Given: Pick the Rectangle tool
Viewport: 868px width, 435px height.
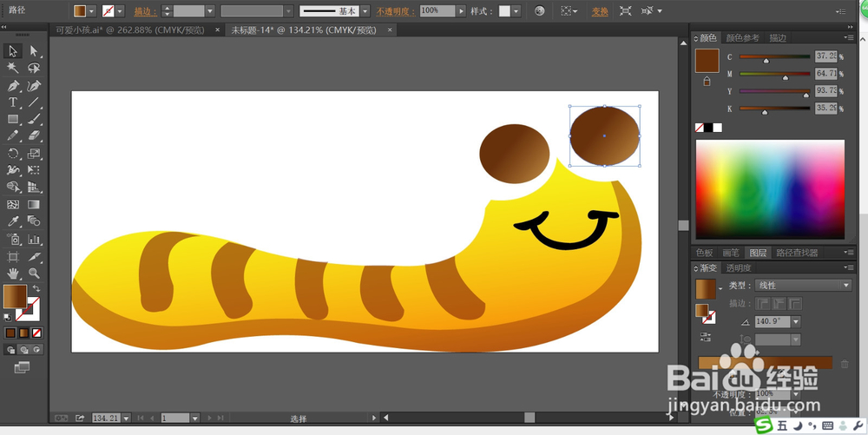Looking at the screenshot, I should pyautogui.click(x=13, y=119).
